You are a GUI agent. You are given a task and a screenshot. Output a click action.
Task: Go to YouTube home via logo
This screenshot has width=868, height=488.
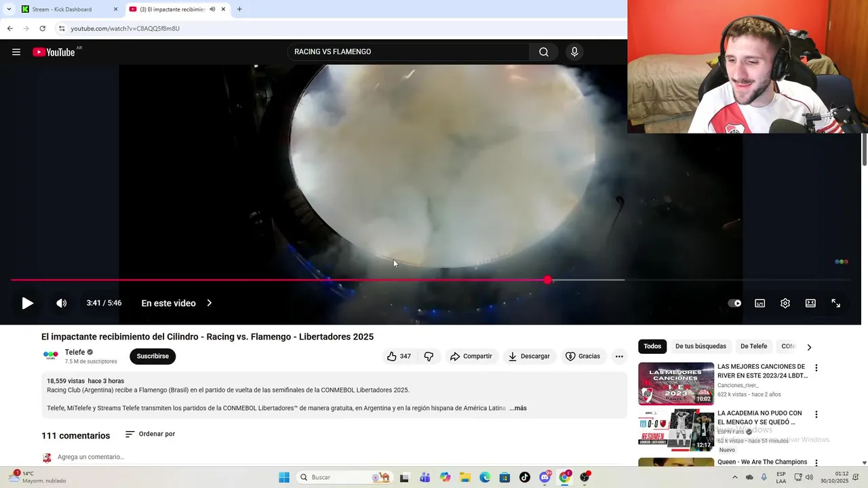click(54, 52)
